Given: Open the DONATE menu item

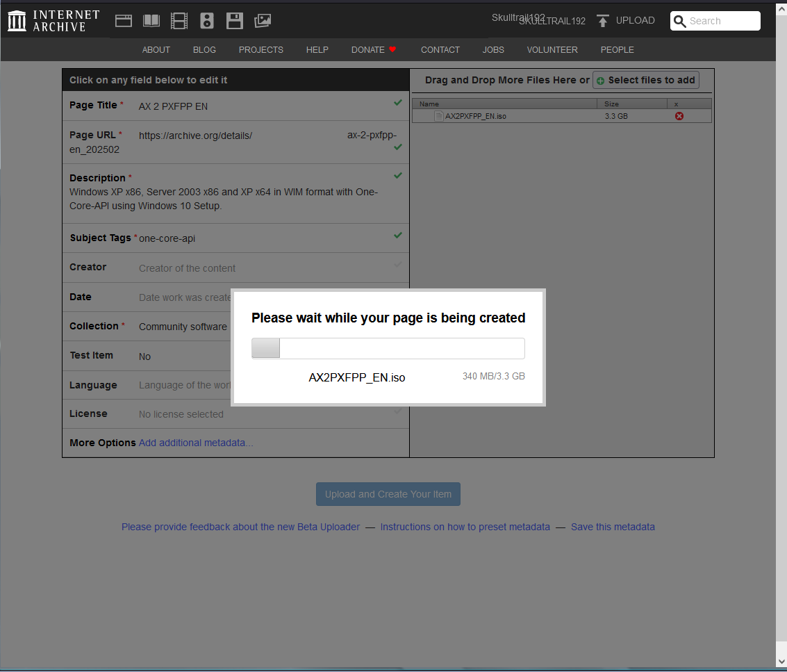Looking at the screenshot, I should (368, 50).
